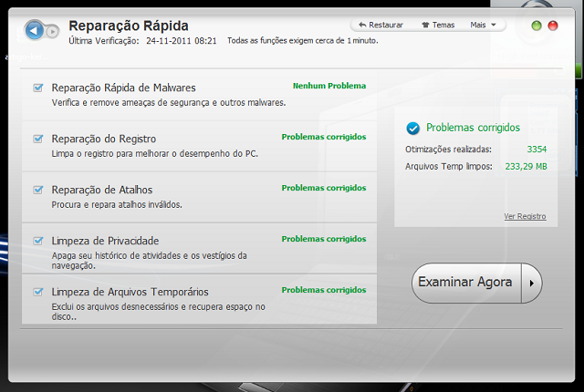Uncheck Reparação Rápida de Malwares checkbox

pos(38,88)
